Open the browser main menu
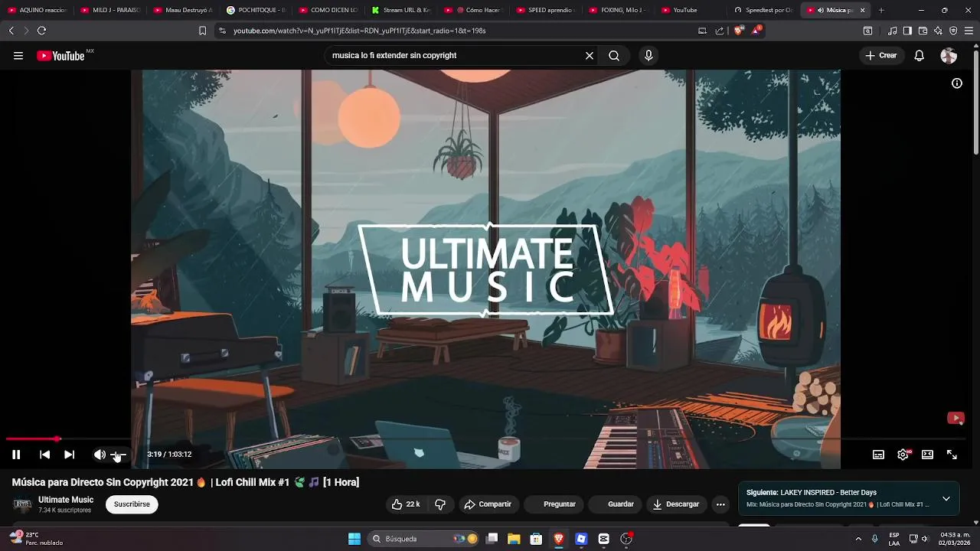This screenshot has width=980, height=551. tap(969, 31)
